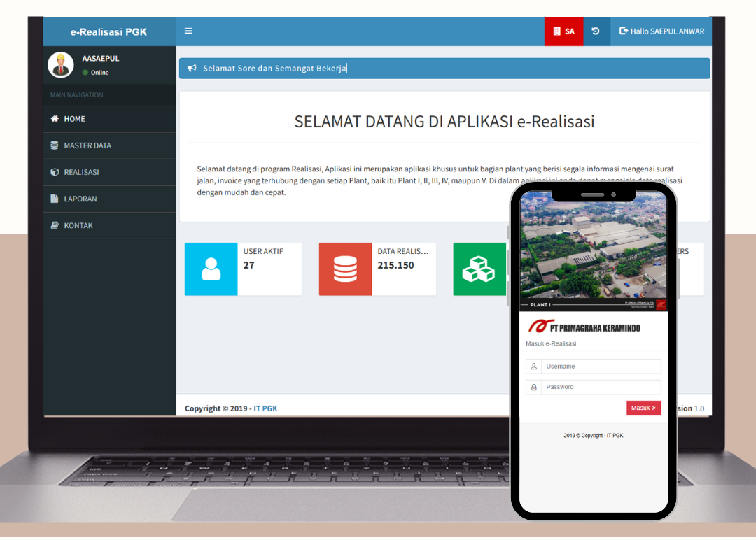The width and height of the screenshot is (756, 540).
Task: Toggle sidebar with hamburger menu icon
Action: point(188,31)
